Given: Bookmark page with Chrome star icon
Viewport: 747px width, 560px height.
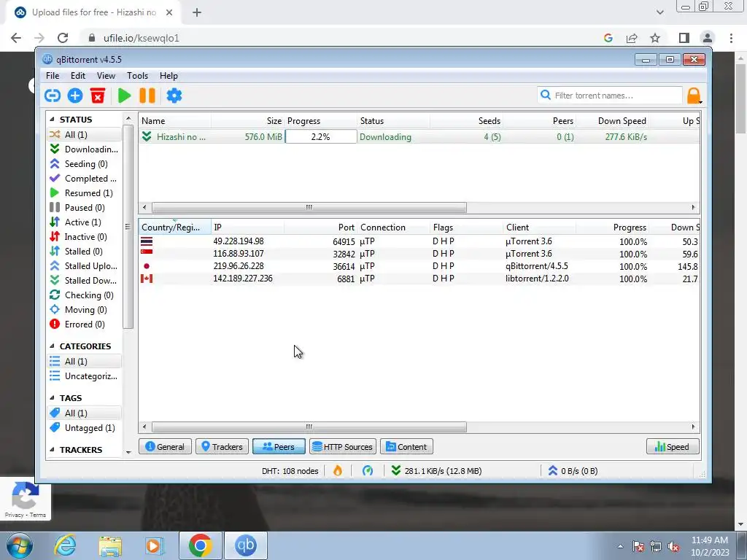Looking at the screenshot, I should coord(655,38).
